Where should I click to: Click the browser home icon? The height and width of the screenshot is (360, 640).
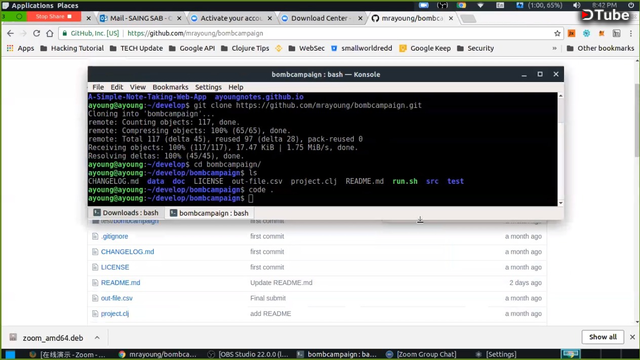[50, 33]
